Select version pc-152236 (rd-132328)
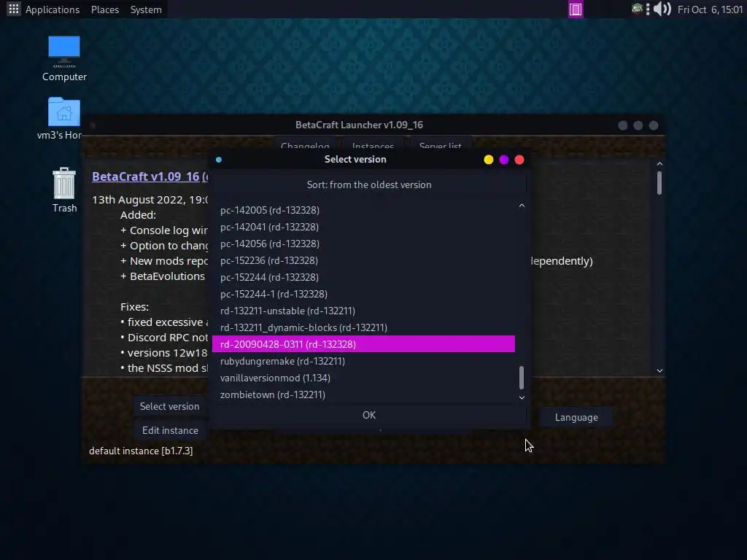The image size is (747, 560). [363, 260]
